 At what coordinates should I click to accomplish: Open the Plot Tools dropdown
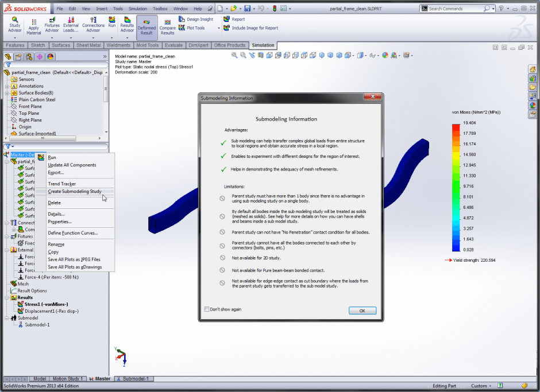195,28
